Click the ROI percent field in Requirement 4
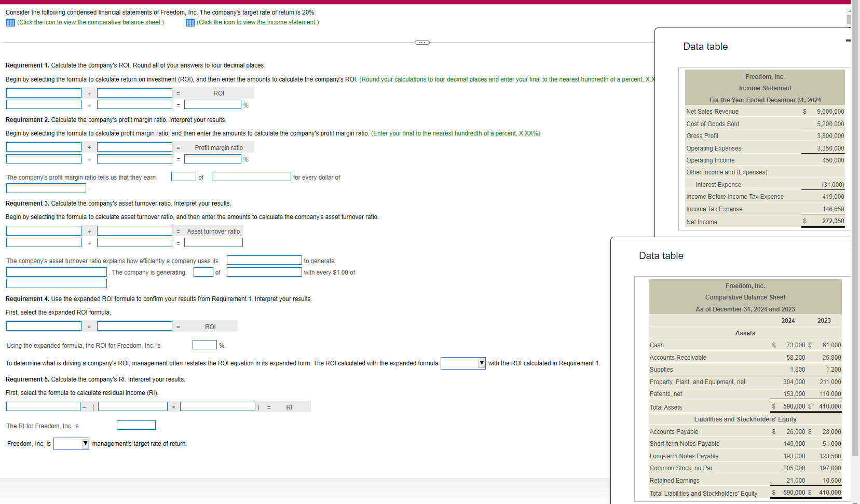The image size is (860, 504). point(204,345)
